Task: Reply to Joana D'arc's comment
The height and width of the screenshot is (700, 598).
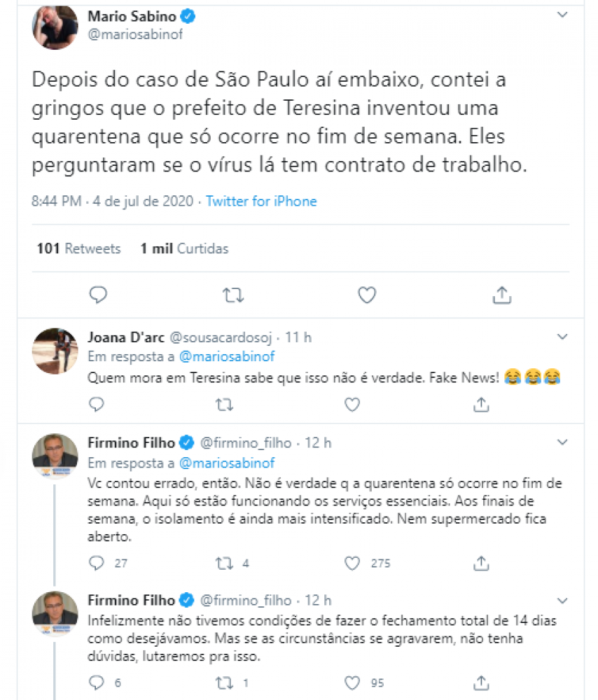Action: coord(97,404)
